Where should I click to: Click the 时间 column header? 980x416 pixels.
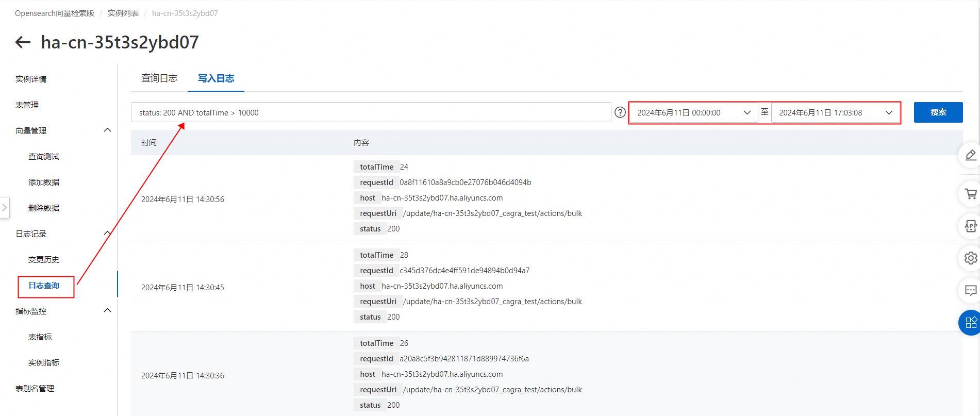tap(149, 143)
